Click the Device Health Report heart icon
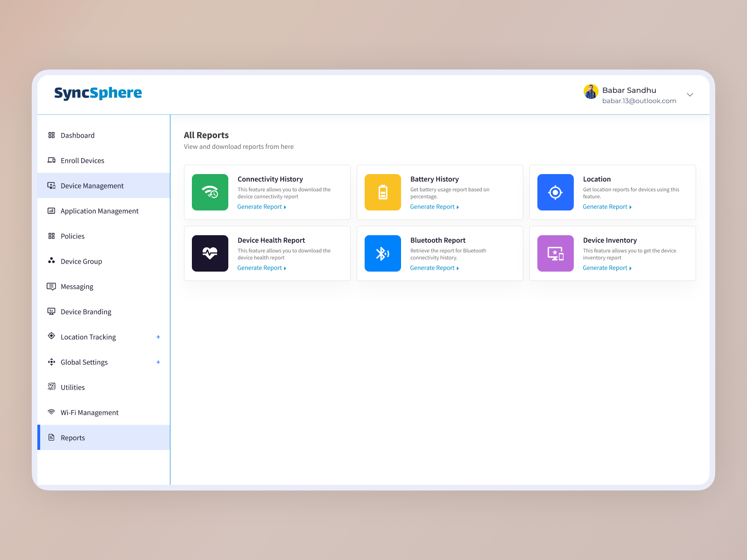The width and height of the screenshot is (747, 560). (x=210, y=253)
